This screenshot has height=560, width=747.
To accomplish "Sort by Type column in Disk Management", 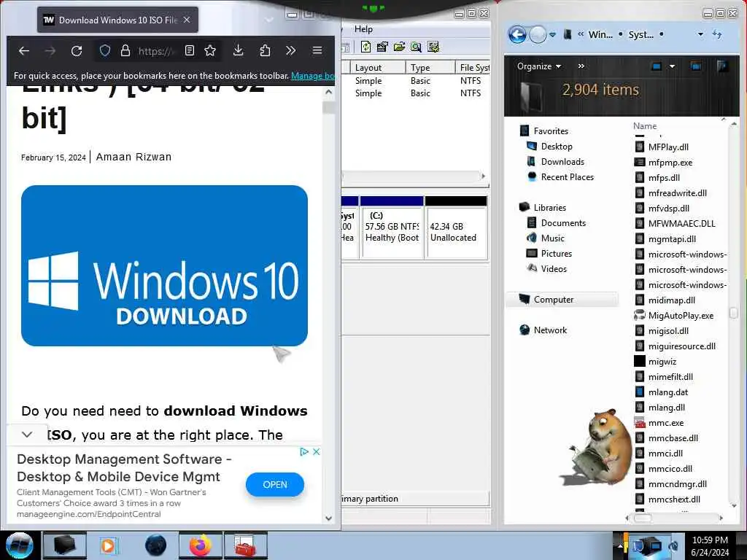I will coord(430,68).
